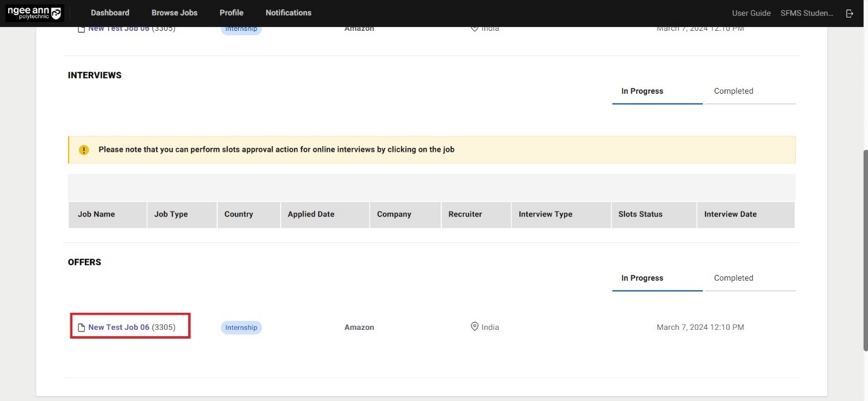868x401 pixels.
Task: Click the document icon in the Offers row
Action: pos(81,327)
